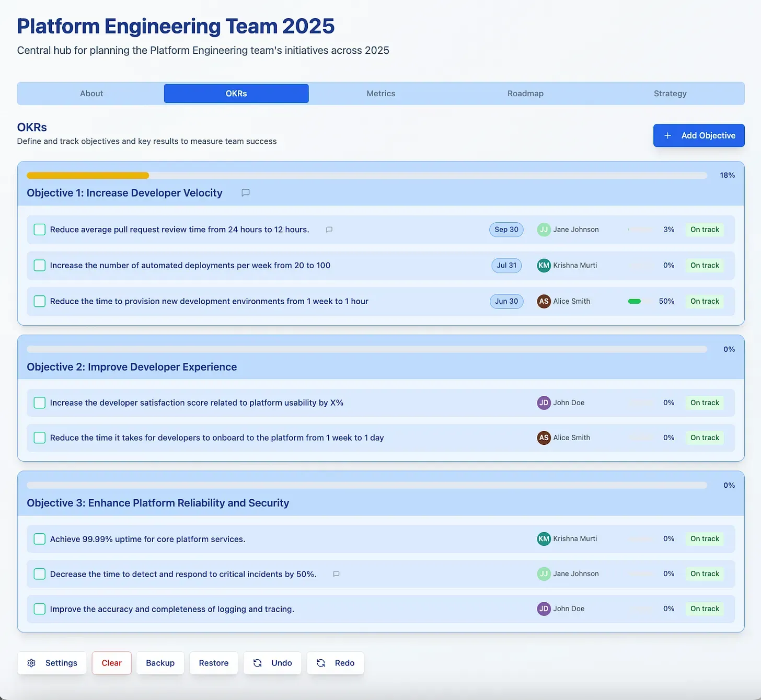Open On track status for automated deployments
The width and height of the screenshot is (761, 700).
(705, 265)
